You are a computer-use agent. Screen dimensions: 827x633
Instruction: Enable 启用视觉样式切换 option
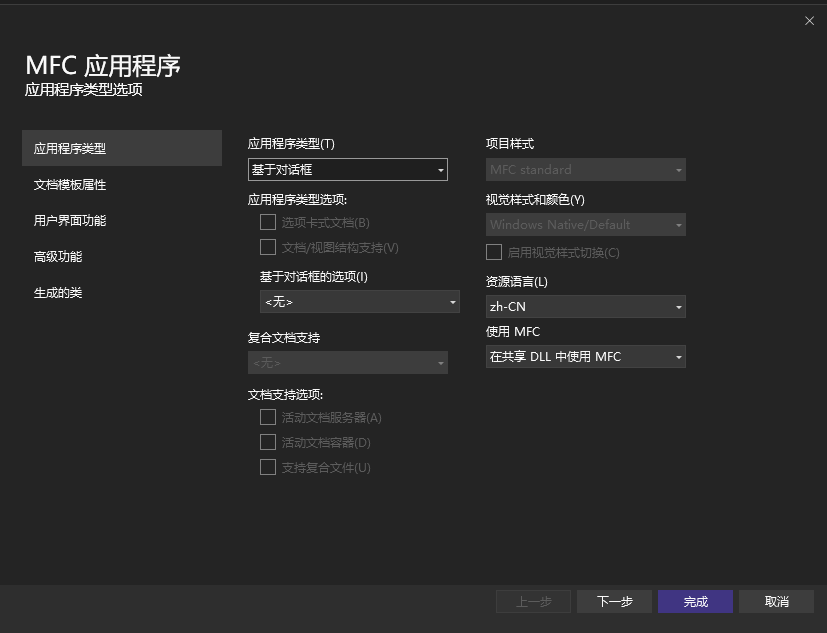click(493, 252)
